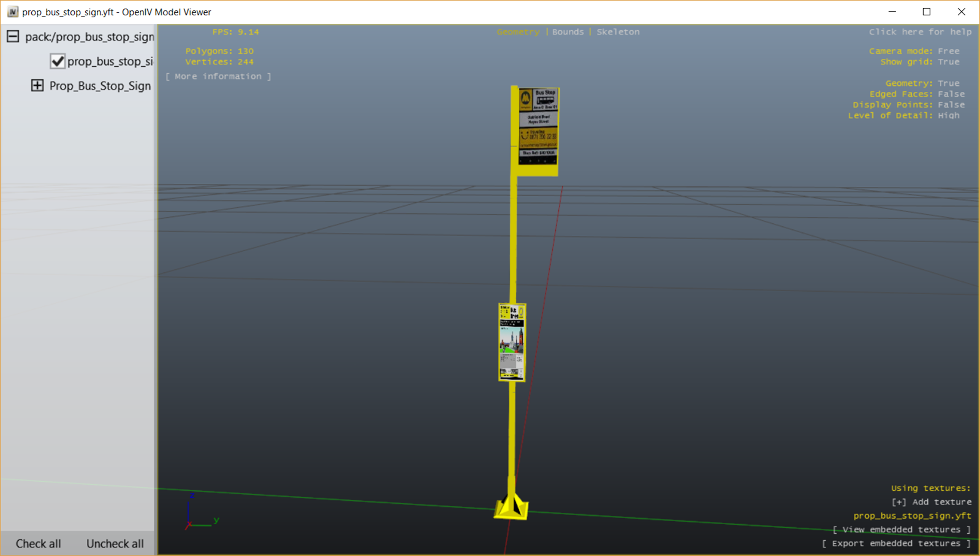Click Export embedded textures
Viewport: 980px width, 556px height.
pos(896,544)
